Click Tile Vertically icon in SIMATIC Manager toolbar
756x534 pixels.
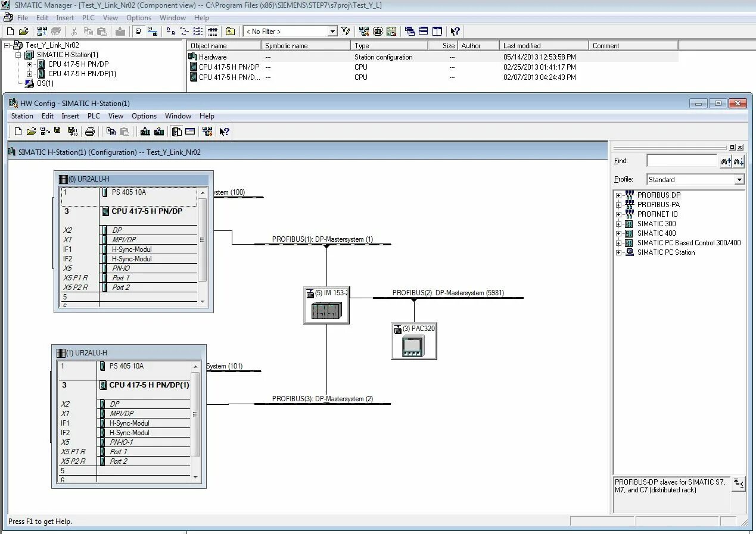[x=437, y=31]
